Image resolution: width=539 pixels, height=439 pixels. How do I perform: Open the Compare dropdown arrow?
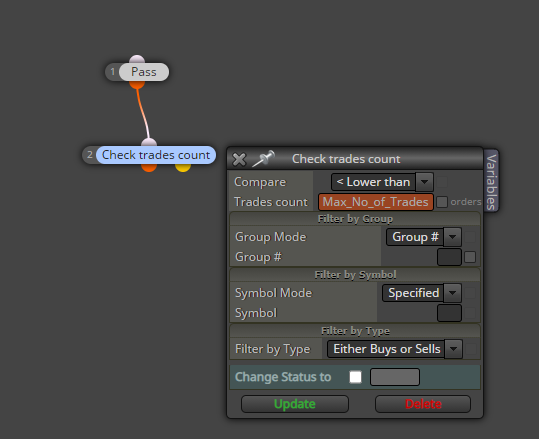click(425, 182)
